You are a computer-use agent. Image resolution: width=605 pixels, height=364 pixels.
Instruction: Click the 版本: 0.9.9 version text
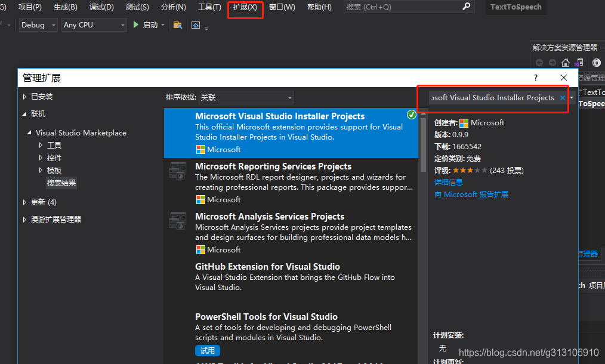pos(451,135)
